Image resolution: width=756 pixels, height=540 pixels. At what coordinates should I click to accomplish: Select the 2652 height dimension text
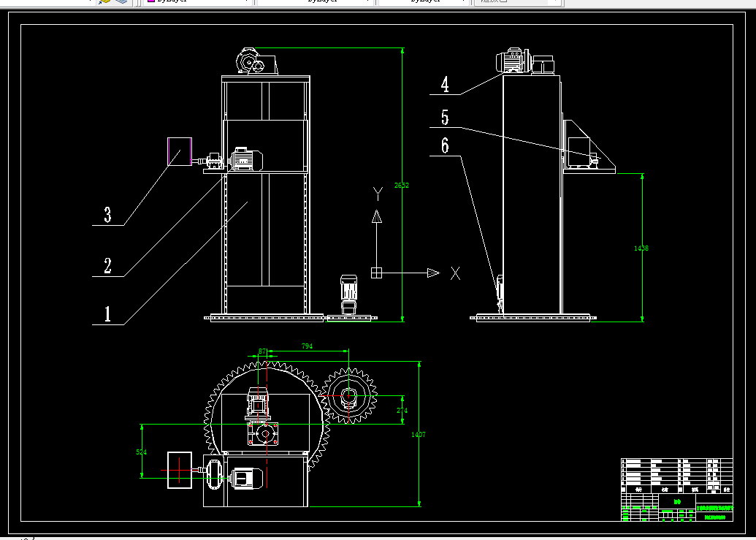tap(402, 185)
